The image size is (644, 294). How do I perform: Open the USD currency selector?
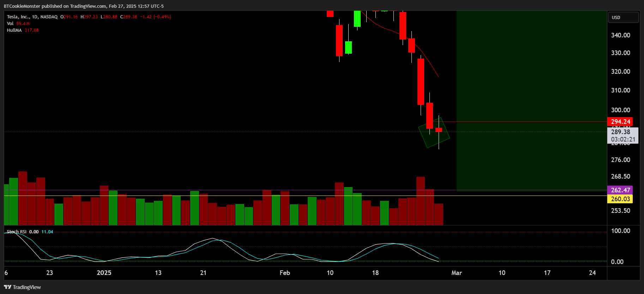pyautogui.click(x=623, y=17)
